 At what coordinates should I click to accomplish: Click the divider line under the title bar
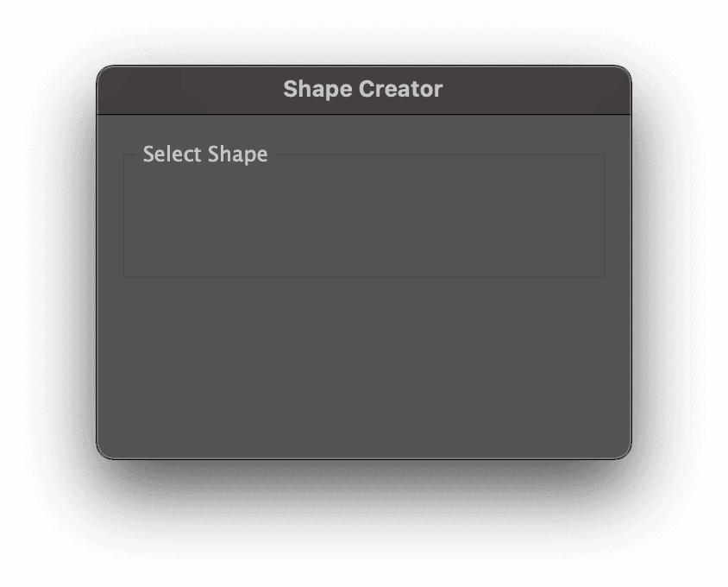click(x=364, y=114)
